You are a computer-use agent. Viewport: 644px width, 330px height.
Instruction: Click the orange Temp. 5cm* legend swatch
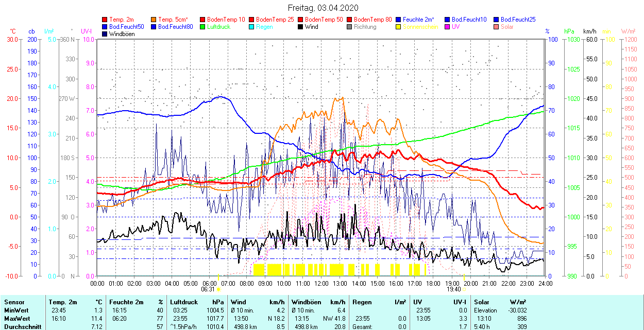click(154, 20)
